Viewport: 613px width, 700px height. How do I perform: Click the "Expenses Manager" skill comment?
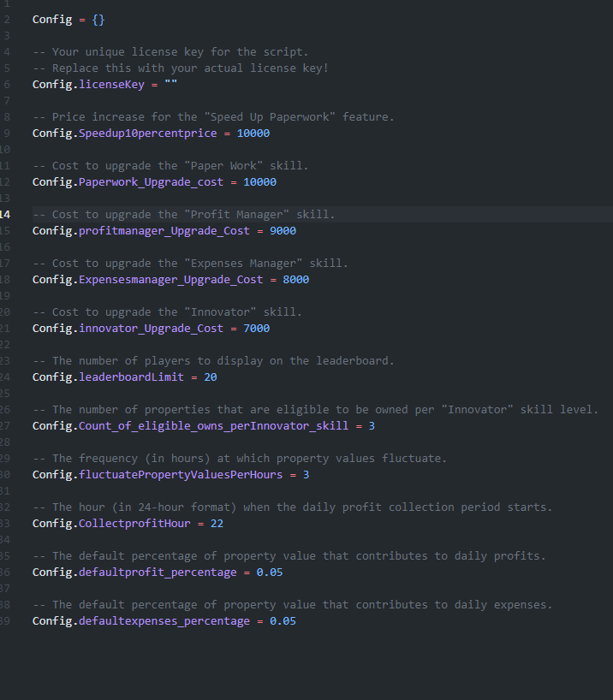pos(190,263)
